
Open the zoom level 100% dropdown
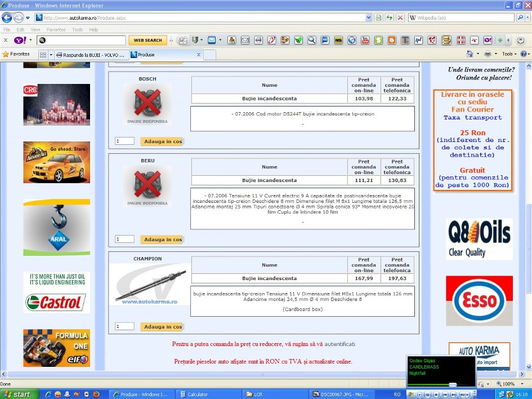pos(522,384)
